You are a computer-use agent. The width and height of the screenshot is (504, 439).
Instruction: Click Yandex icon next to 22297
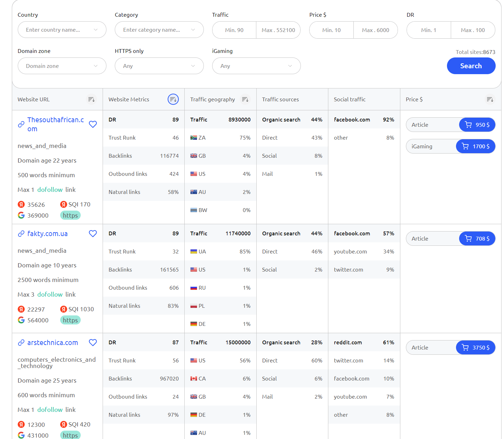pyautogui.click(x=21, y=309)
